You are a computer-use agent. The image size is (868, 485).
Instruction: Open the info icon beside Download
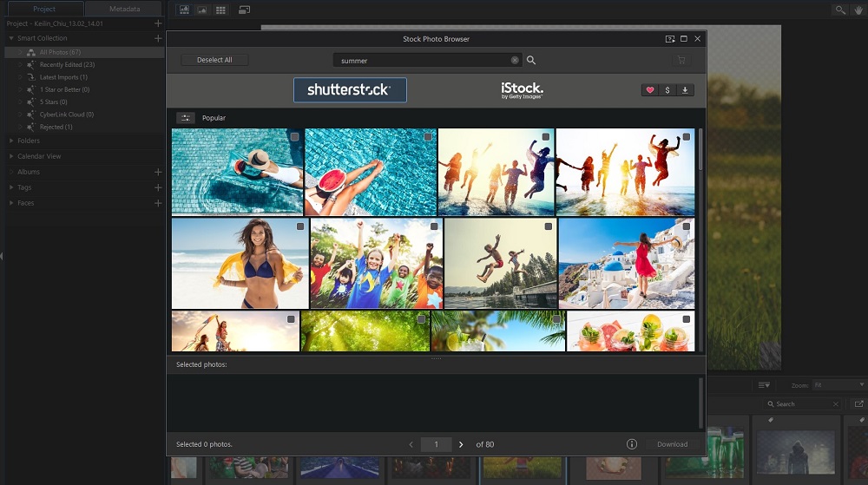(x=632, y=444)
